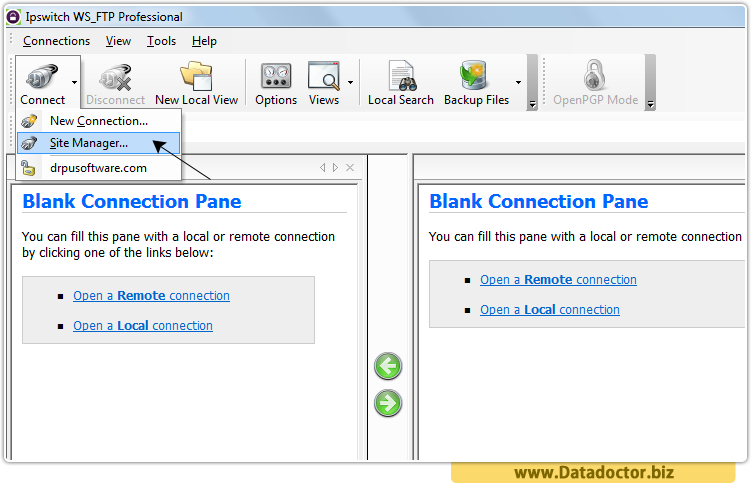Open a New Local View

coord(196,81)
